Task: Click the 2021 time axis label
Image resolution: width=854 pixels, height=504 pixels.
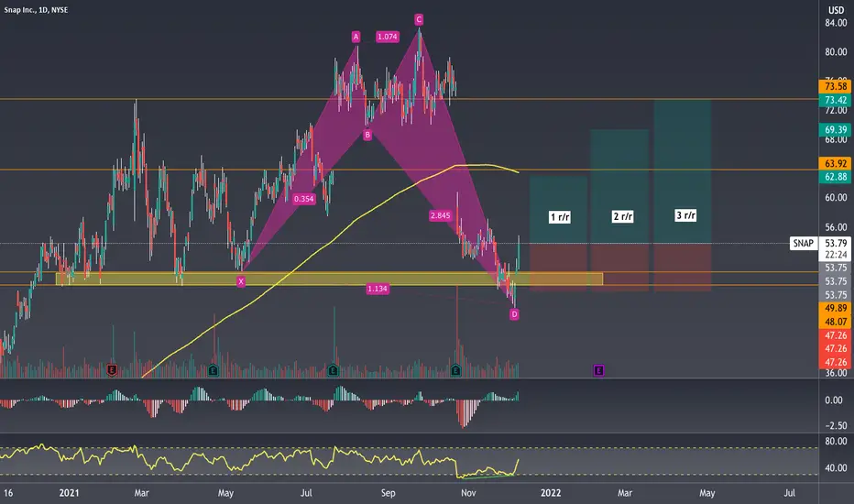Action: [69, 493]
